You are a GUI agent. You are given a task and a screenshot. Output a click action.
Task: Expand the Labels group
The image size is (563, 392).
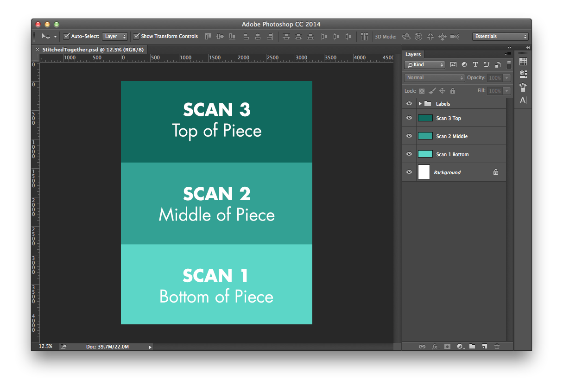421,103
